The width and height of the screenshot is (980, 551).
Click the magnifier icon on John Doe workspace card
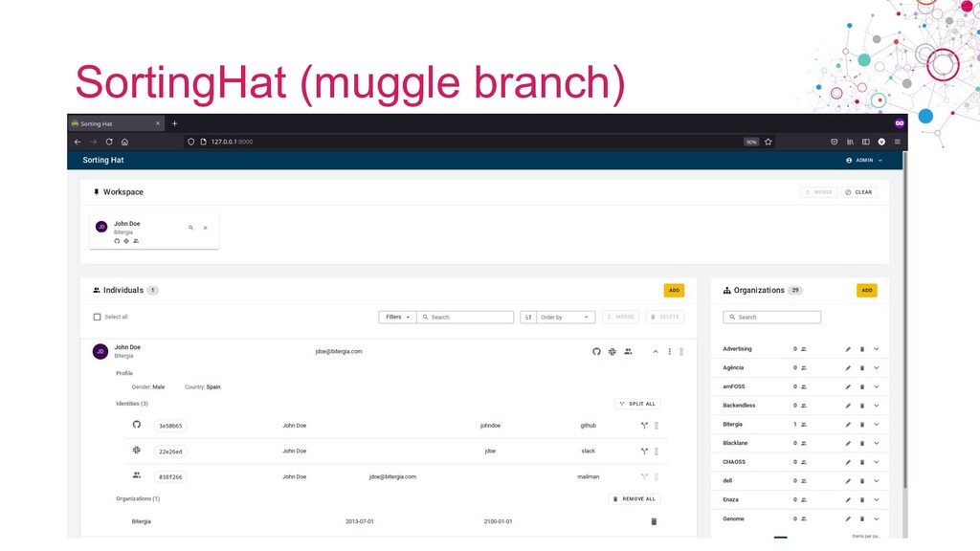(190, 228)
